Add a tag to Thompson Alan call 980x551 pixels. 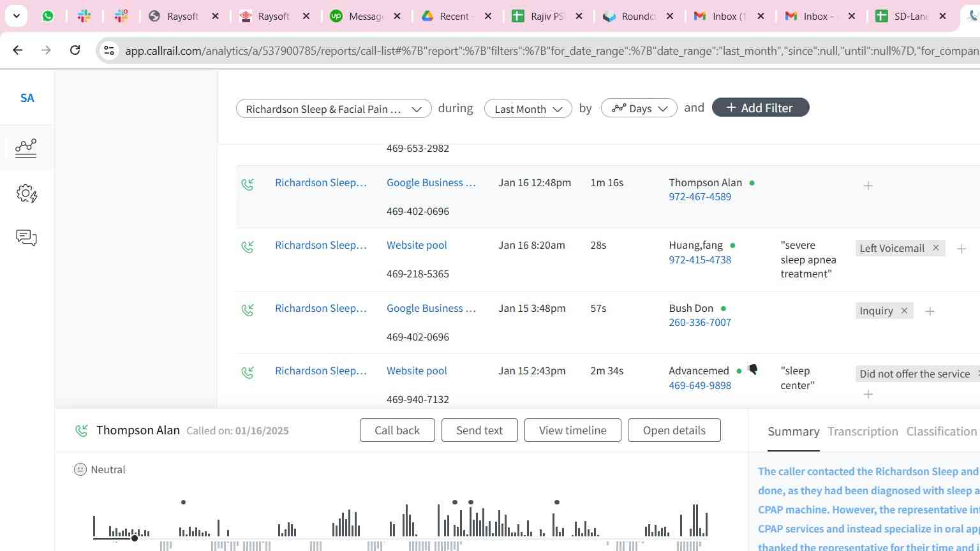click(x=868, y=186)
